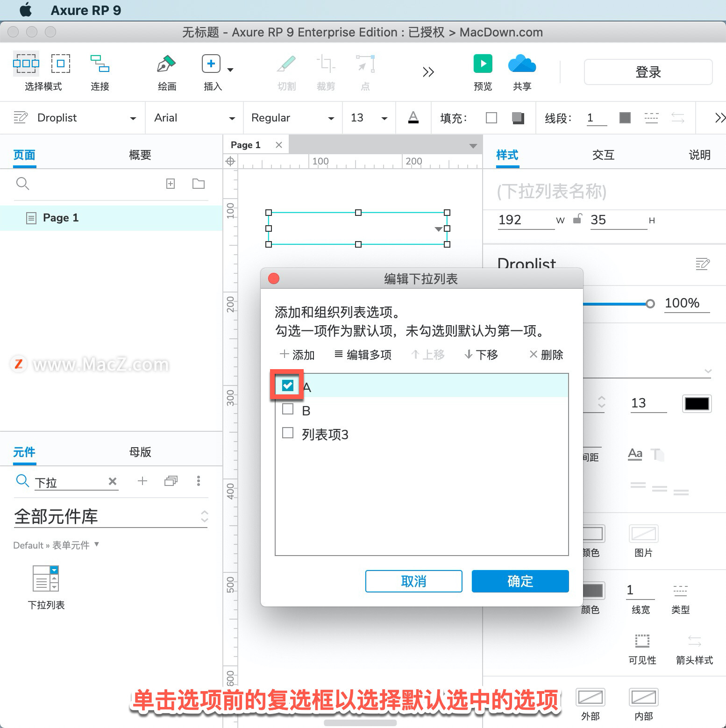This screenshot has height=728, width=726.
Task: Click the manage widget styles icon
Action: pos(21,117)
